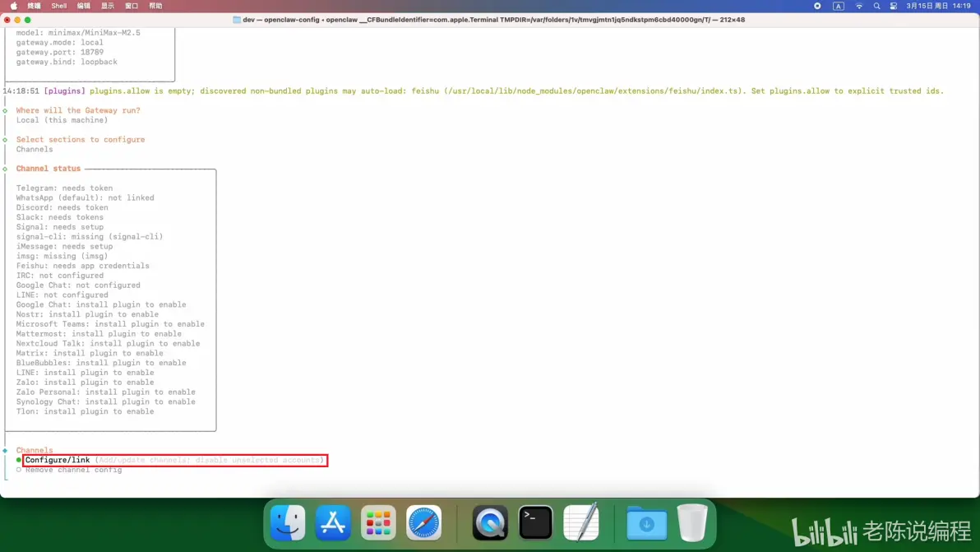Click BlueBubbles: install plugin line
Image resolution: width=980 pixels, height=552 pixels.
(101, 363)
